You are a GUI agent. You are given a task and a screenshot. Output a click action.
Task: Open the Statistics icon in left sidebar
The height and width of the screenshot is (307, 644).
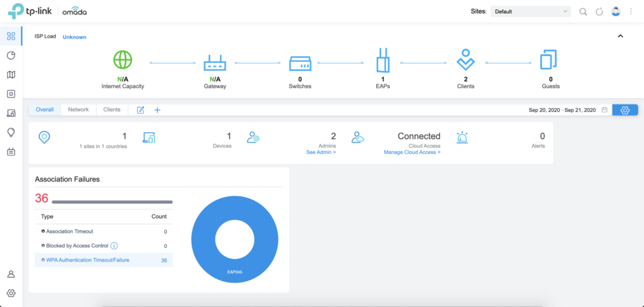[11, 55]
